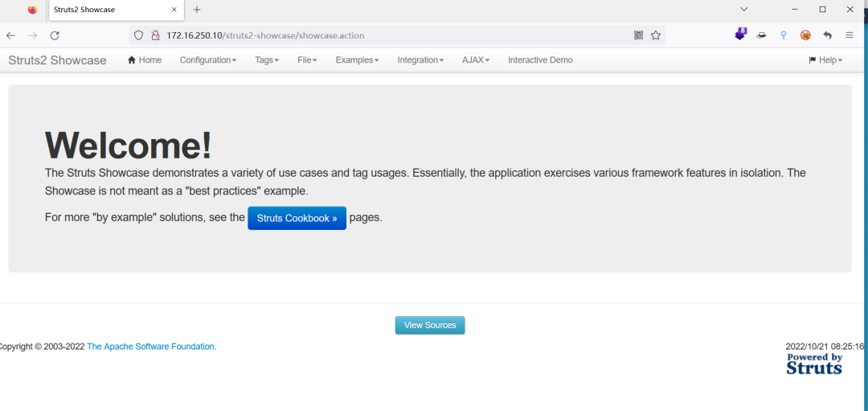Viewport: 868px width, 411px height.
Task: Click the Powered by Struts logo
Action: [x=814, y=364]
